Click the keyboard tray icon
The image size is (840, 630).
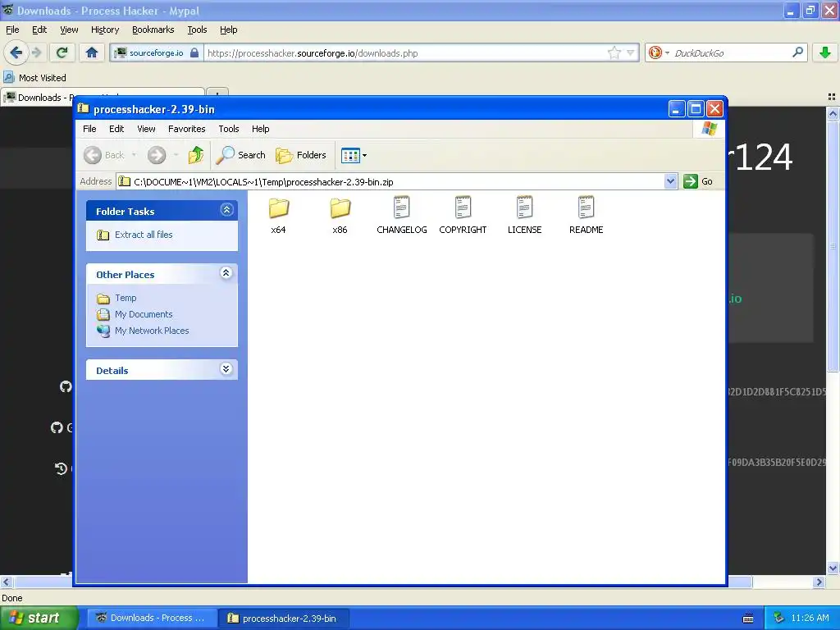(748, 619)
